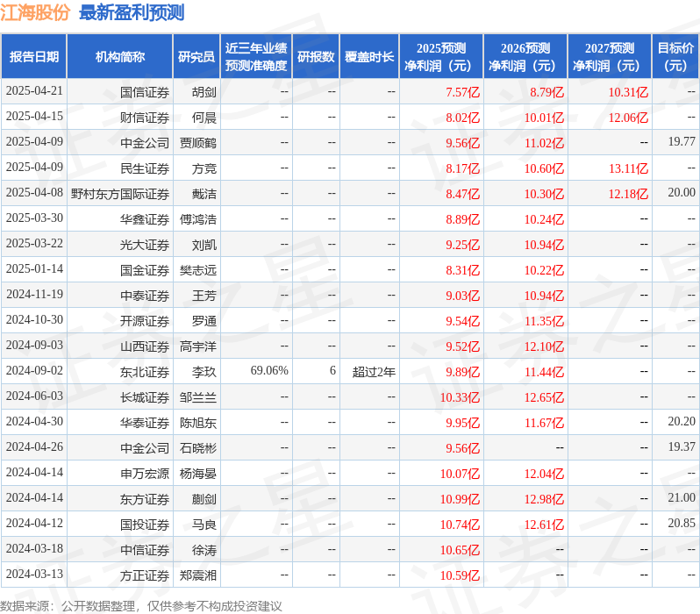Click the 2025预测净利润 column header
Viewport: 700px width, 614px height.
[x=441, y=57]
